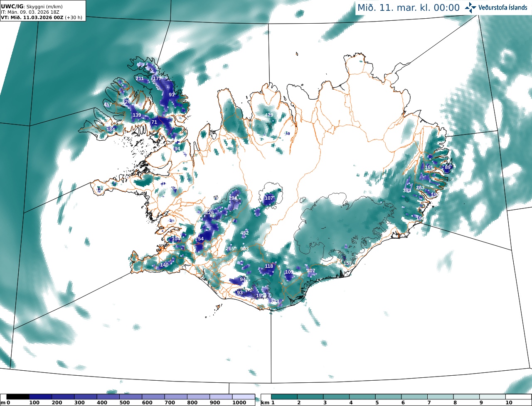This screenshot has width=532, height=406.
Task: Click the visibility value 283 on the map
Action: (x=275, y=301)
